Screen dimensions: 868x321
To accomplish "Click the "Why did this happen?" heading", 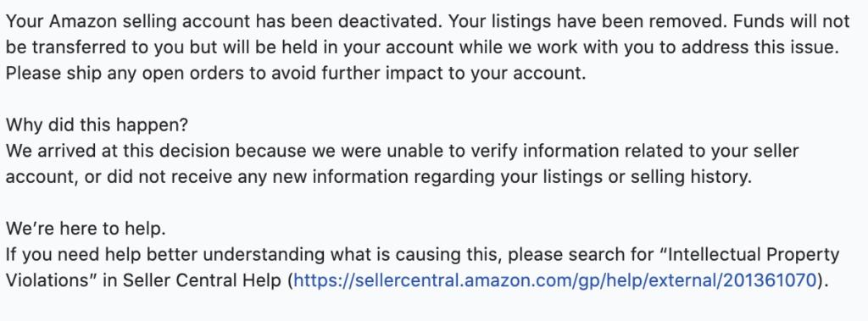I will click(97, 125).
